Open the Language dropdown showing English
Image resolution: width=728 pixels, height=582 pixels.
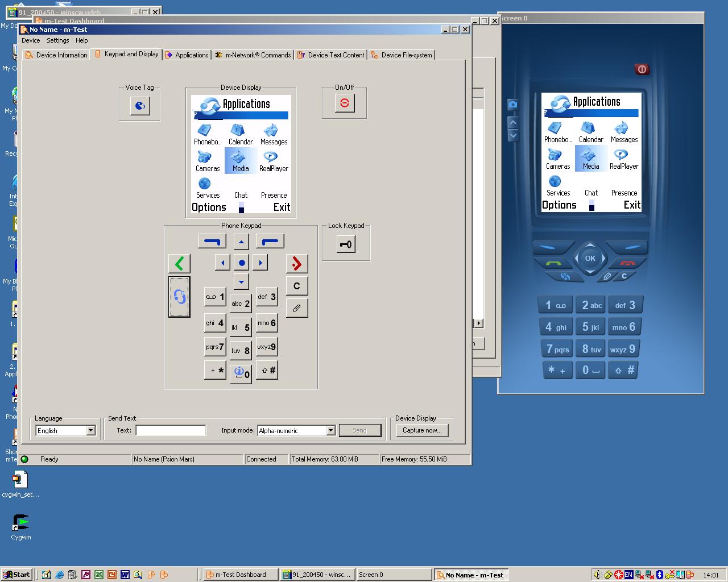(91, 430)
